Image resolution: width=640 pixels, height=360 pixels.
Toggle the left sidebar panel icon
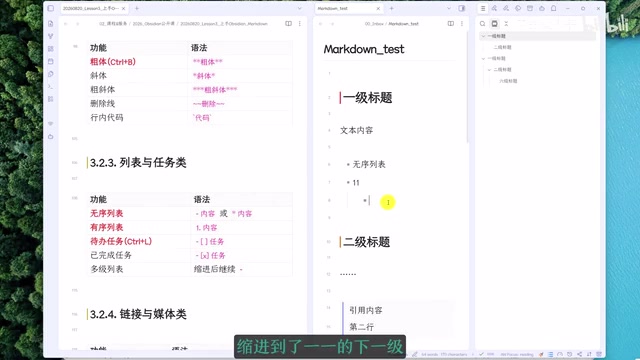point(51,8)
